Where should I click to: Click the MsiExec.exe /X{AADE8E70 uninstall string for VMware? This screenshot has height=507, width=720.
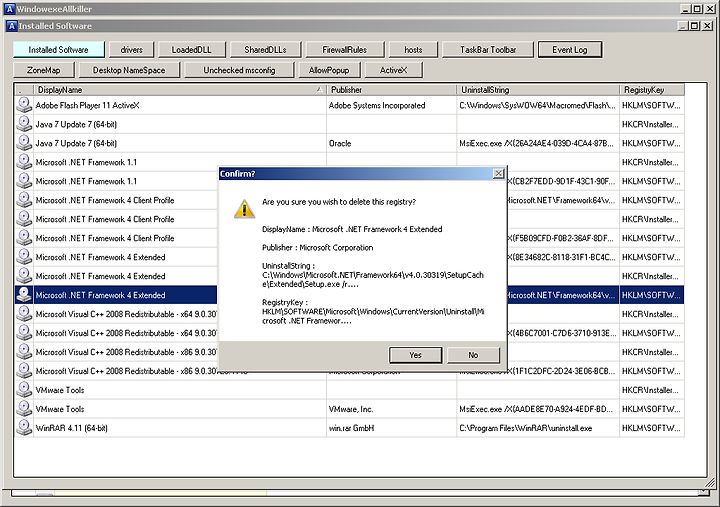click(536, 409)
